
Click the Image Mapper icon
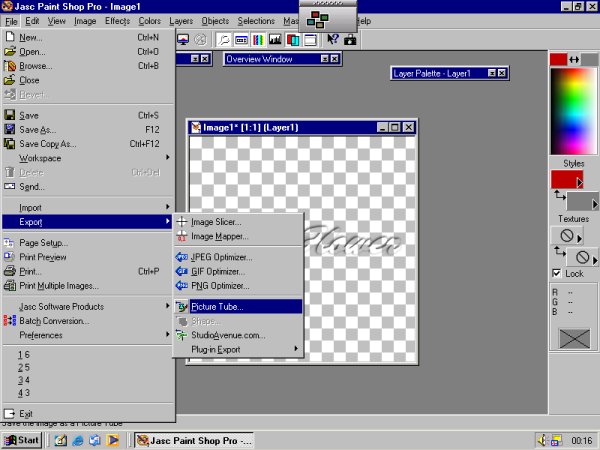(182, 237)
